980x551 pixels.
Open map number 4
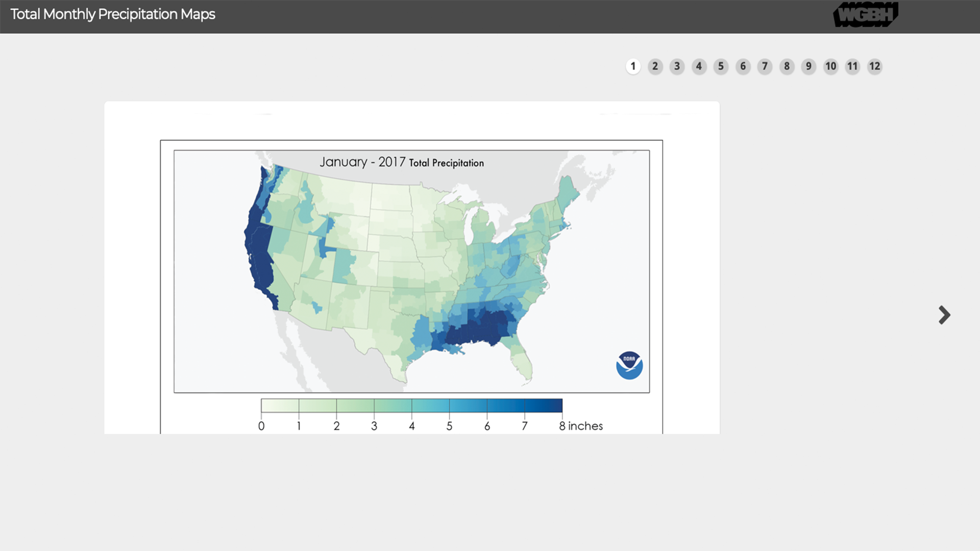click(699, 66)
